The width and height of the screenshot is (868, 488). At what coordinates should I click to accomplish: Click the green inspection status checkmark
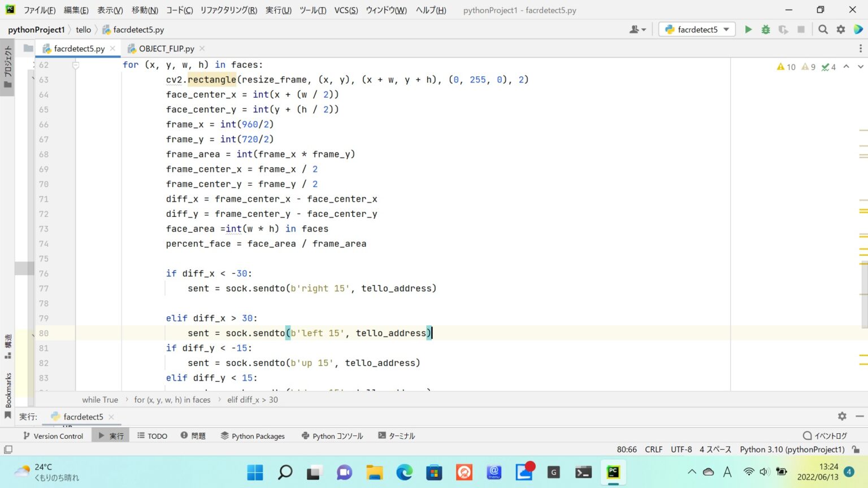click(826, 67)
